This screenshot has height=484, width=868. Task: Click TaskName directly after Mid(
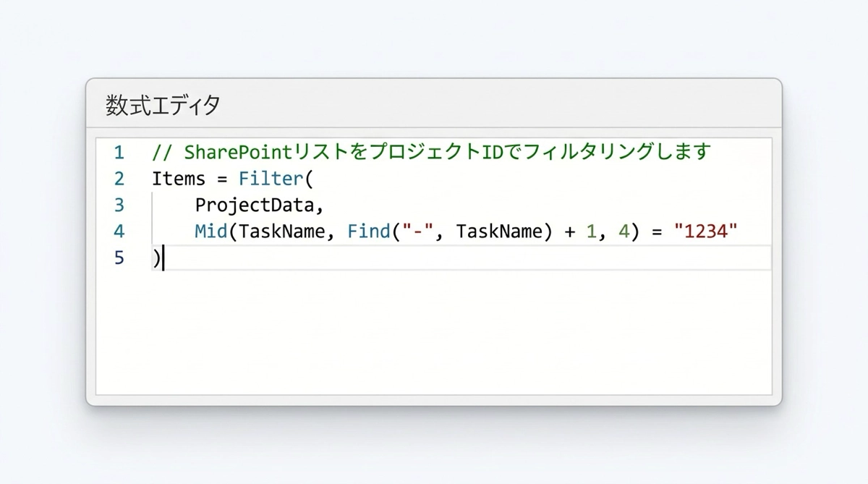point(282,232)
